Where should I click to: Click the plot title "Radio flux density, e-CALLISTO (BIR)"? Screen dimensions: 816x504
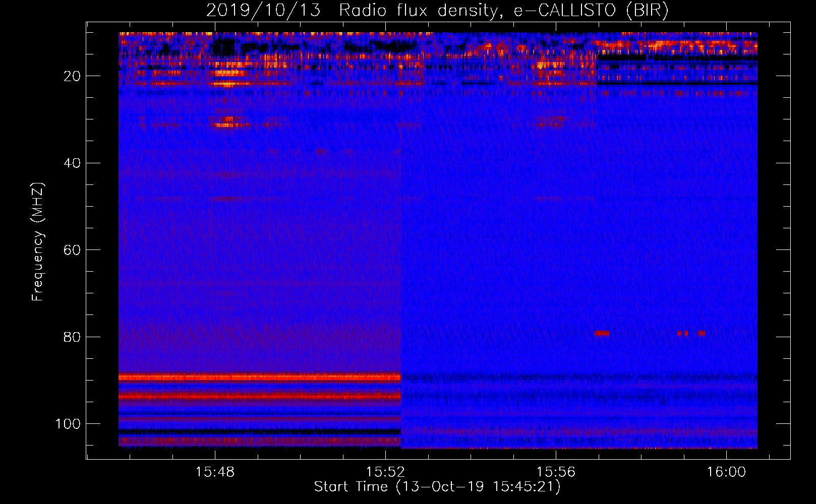click(x=503, y=11)
